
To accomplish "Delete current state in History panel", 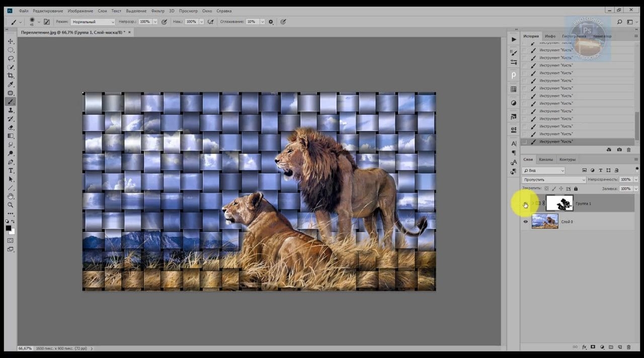I will (x=629, y=150).
